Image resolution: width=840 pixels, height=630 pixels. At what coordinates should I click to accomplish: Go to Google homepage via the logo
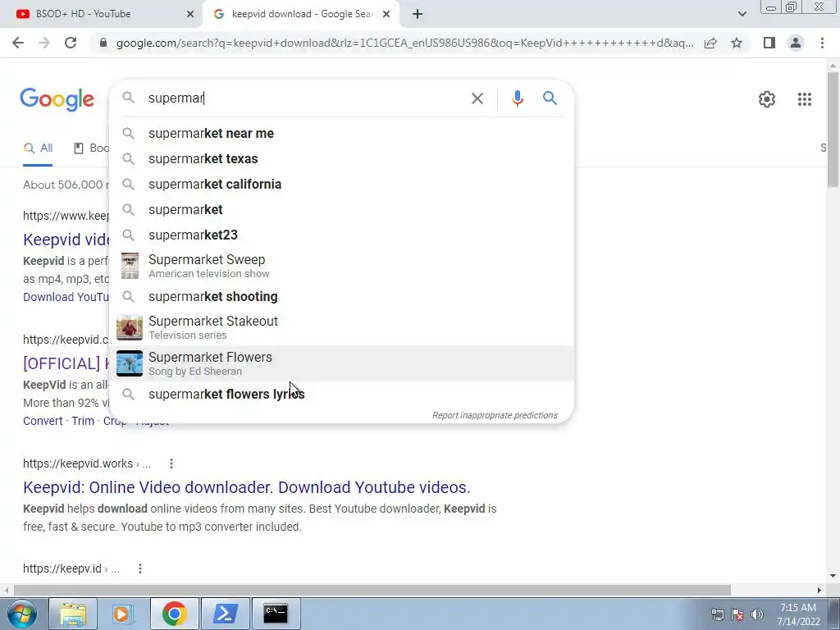[57, 99]
